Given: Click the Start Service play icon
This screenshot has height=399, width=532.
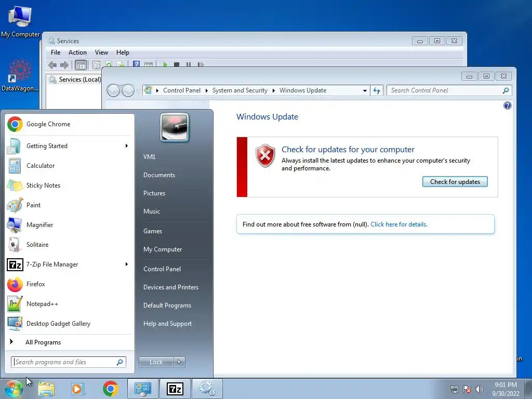Looking at the screenshot, I should (x=165, y=64).
